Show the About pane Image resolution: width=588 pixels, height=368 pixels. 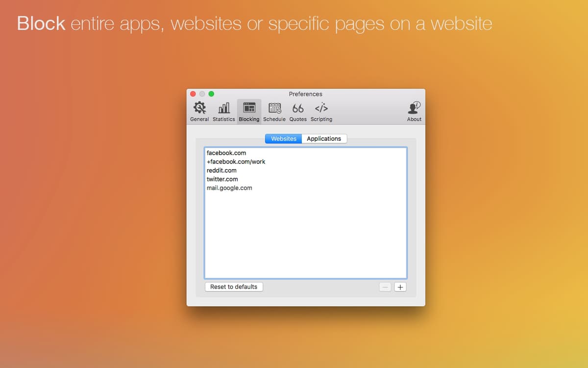coord(414,111)
